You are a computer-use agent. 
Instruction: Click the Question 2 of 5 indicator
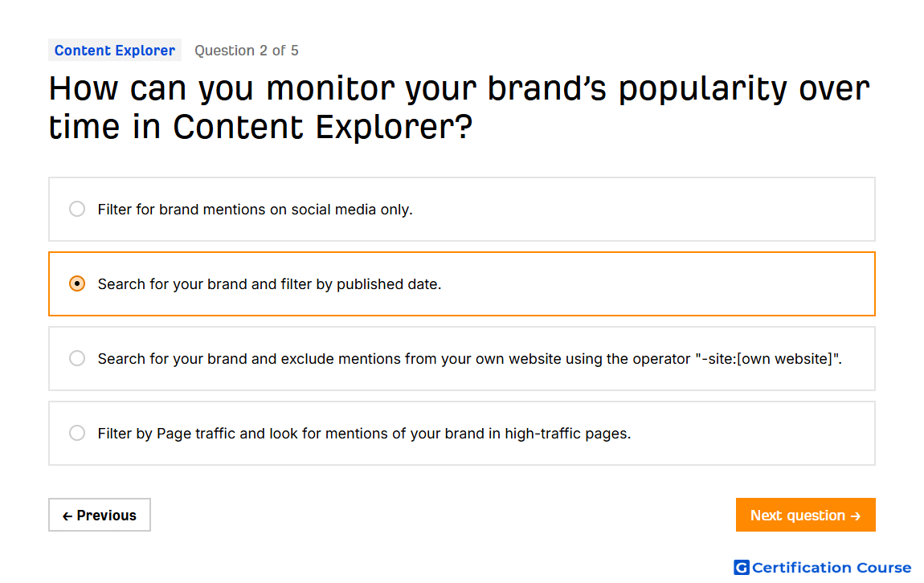[x=247, y=51]
